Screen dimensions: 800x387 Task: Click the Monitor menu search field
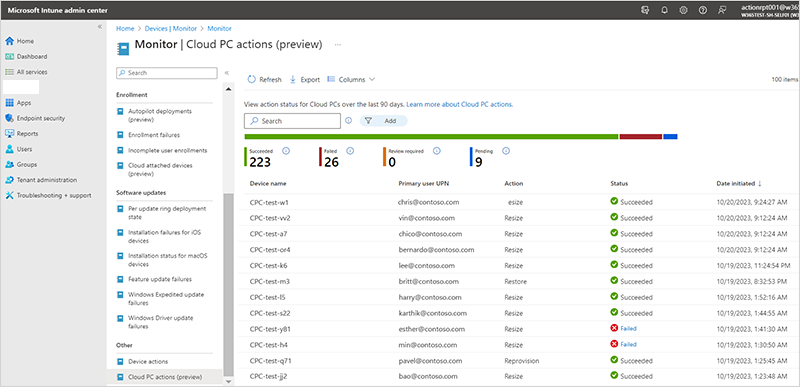(x=167, y=73)
